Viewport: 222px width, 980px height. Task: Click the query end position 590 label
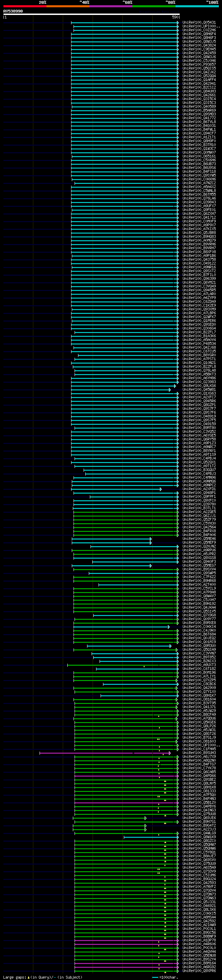175,17
